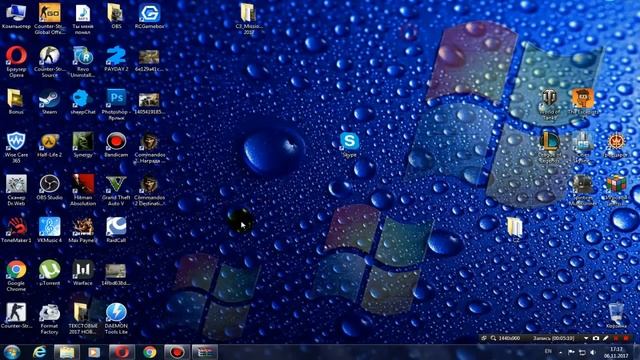
Task: Switch to Opera in the taskbar
Action: pyautogui.click(x=122, y=352)
